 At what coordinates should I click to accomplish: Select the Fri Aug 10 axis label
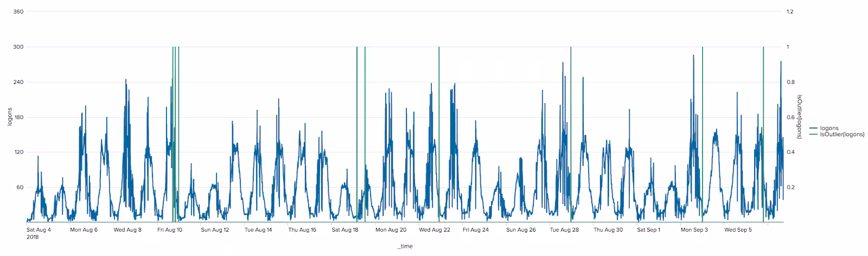click(170, 230)
